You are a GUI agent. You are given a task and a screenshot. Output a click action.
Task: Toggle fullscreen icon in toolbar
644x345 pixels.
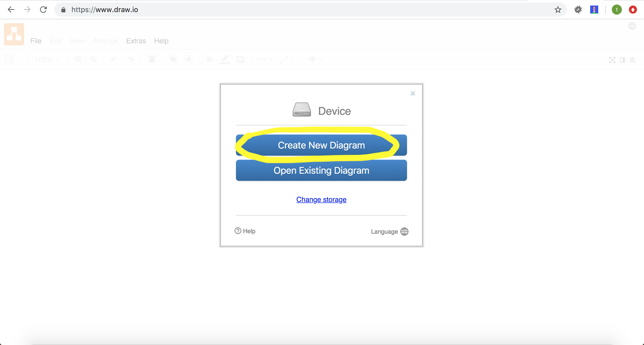[x=612, y=60]
